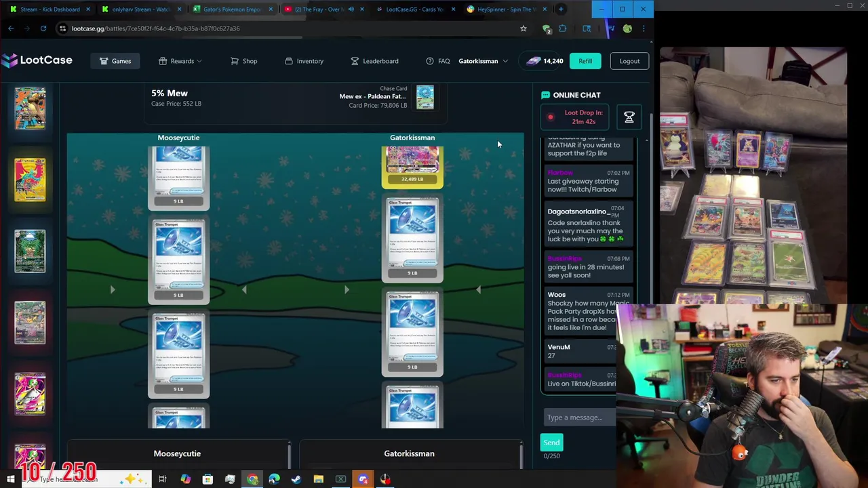The height and width of the screenshot is (488, 868).
Task: Click the Charizard card in left sidebar
Action: point(30,108)
